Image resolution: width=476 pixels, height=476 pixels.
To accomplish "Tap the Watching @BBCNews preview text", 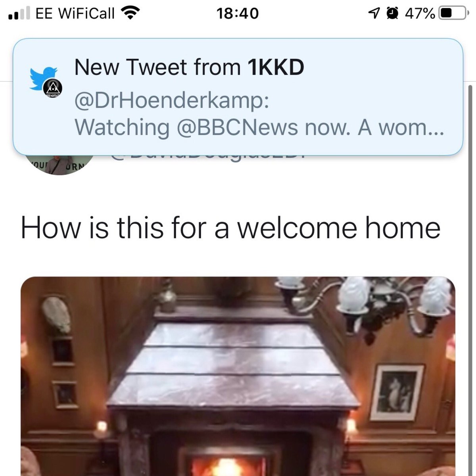I will pos(259,128).
